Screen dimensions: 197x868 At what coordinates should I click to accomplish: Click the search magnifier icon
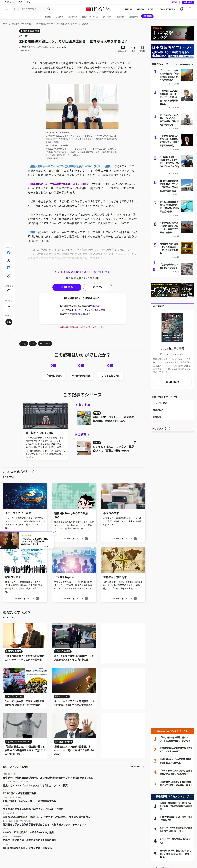49,9
